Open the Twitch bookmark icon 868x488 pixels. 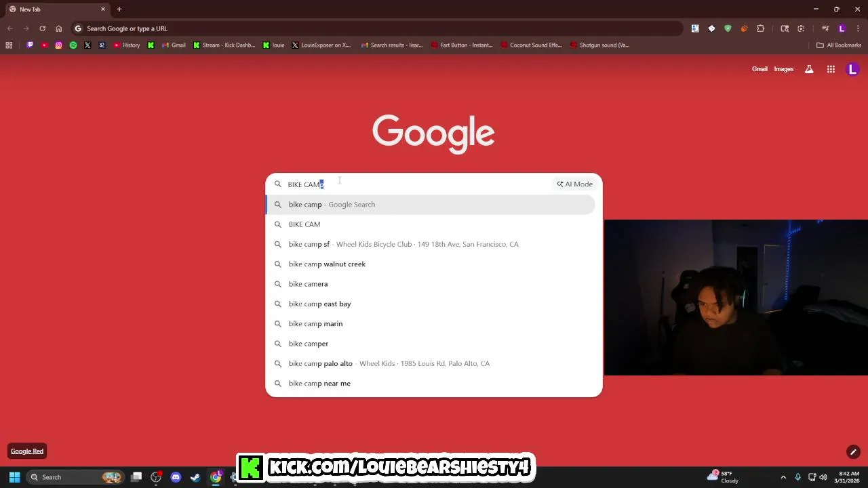coord(30,45)
